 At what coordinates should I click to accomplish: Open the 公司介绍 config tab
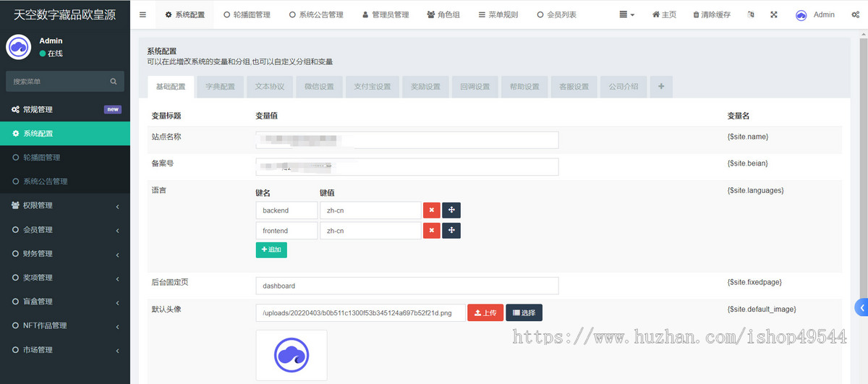(624, 86)
